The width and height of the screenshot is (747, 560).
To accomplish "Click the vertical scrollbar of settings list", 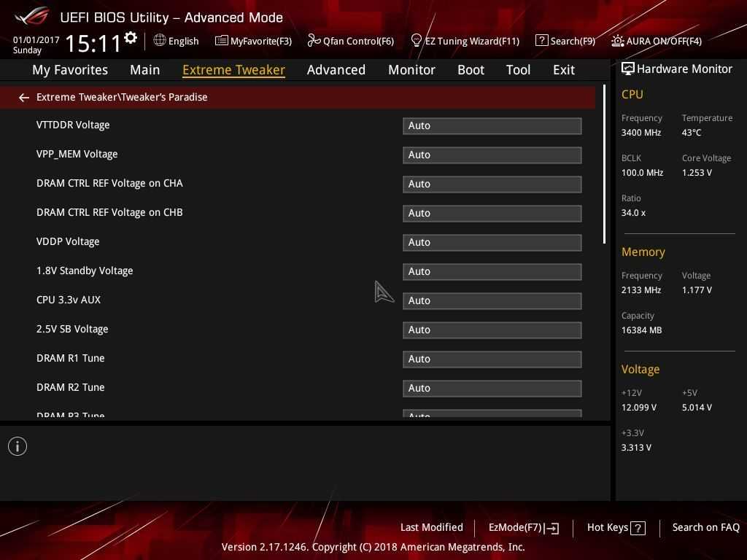I will pyautogui.click(x=604, y=165).
